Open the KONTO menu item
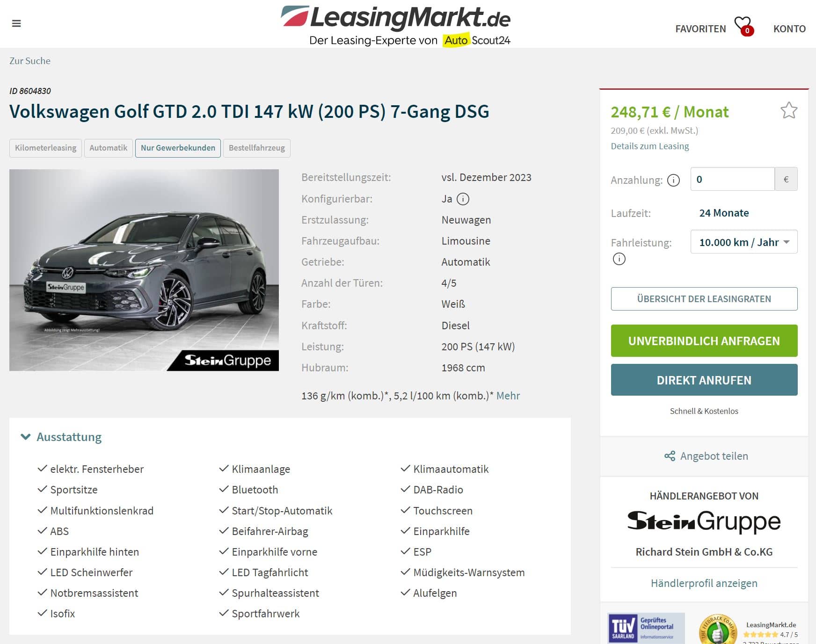This screenshot has width=816, height=644. 789,29
